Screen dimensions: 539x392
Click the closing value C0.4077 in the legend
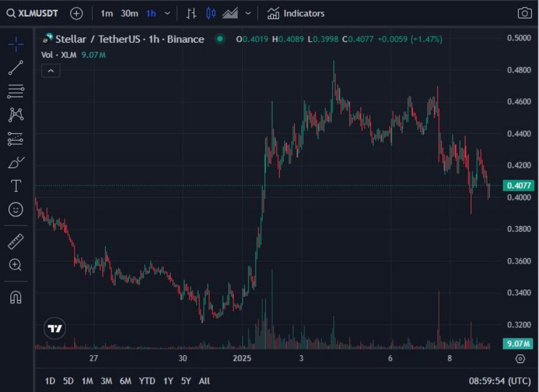(x=358, y=39)
